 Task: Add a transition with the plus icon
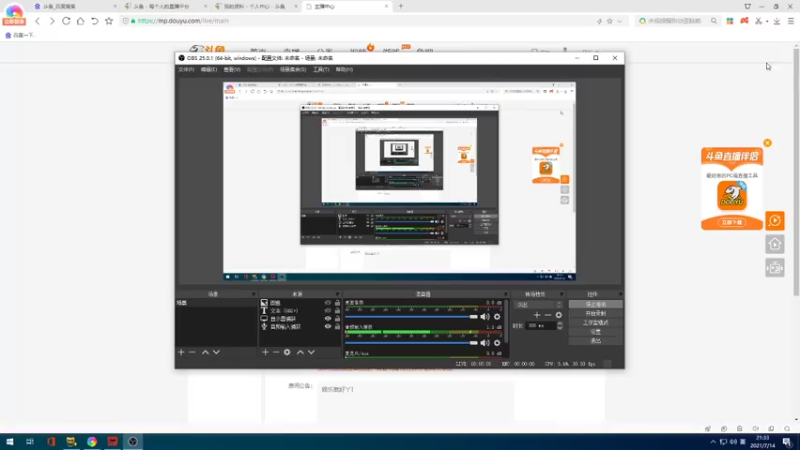(x=537, y=315)
